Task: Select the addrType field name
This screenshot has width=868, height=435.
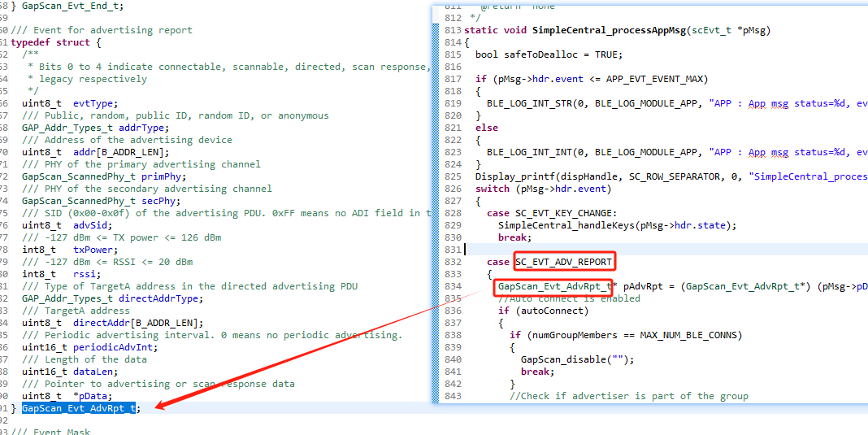Action: click(141, 128)
